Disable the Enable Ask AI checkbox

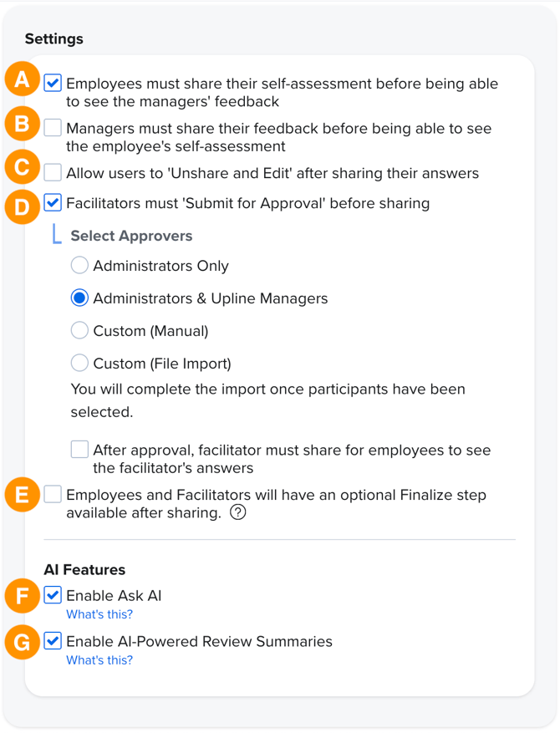(53, 595)
